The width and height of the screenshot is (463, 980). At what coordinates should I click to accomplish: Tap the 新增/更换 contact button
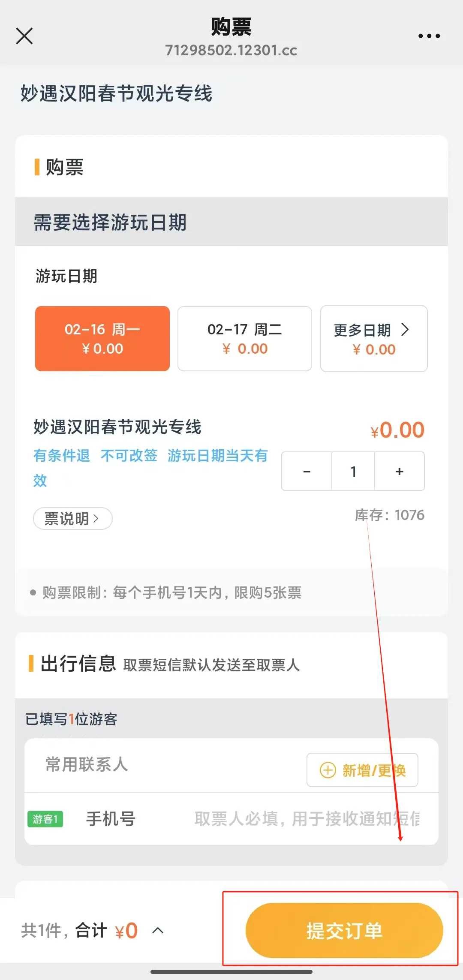[x=362, y=770]
